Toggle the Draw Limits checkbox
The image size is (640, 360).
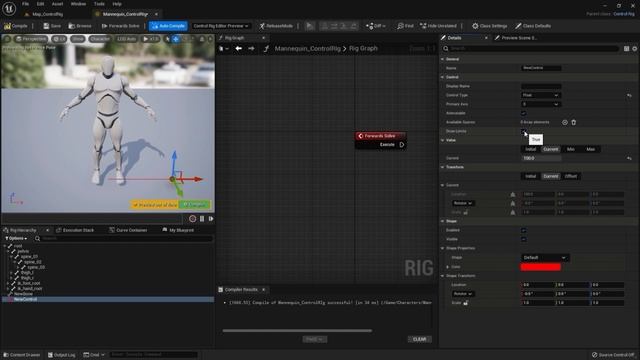coord(524,131)
